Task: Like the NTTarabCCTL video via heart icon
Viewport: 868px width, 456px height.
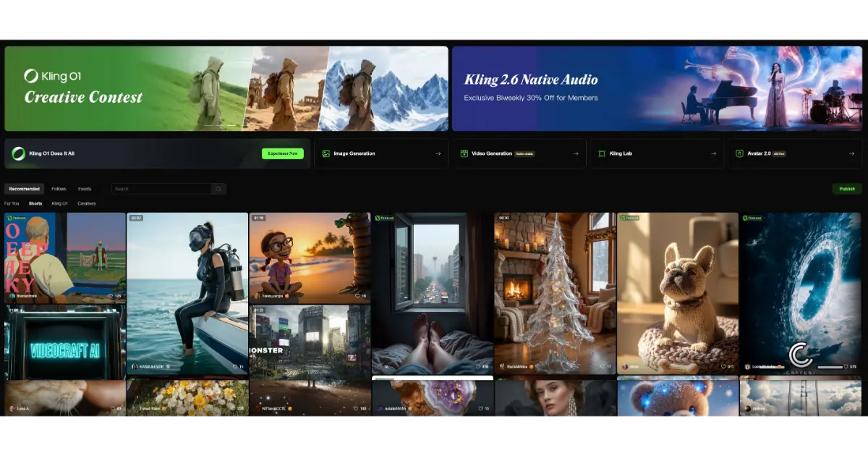Action: pos(355,409)
